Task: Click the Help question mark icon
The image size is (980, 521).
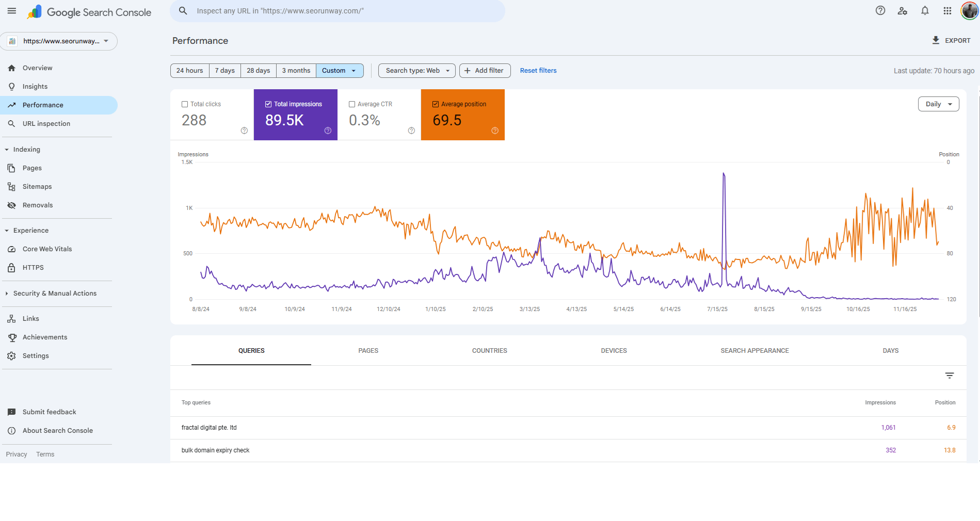Action: (880, 11)
